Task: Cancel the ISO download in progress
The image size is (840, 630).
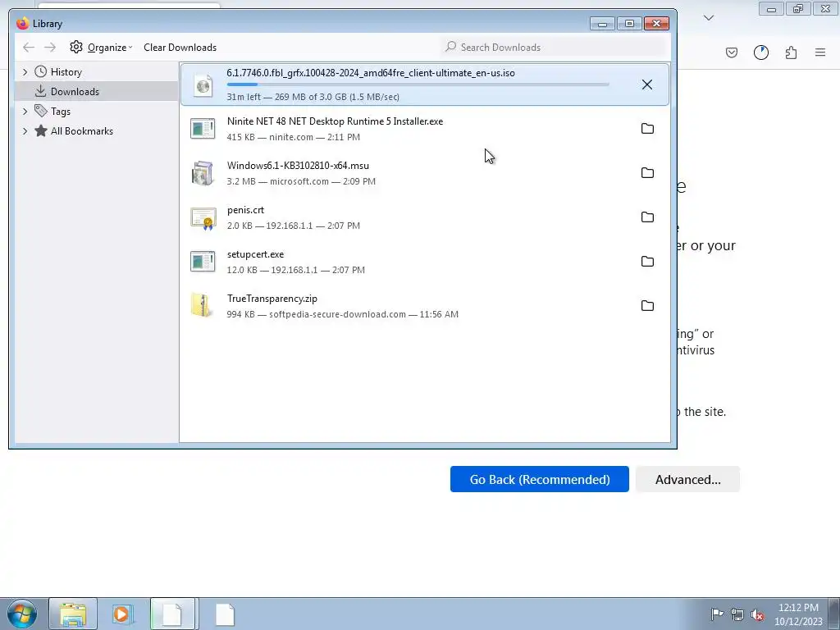Action: [x=646, y=84]
